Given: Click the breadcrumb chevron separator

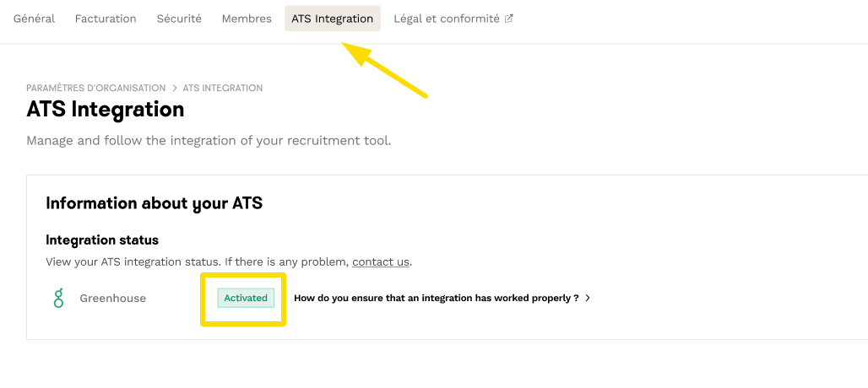Looking at the screenshot, I should [x=175, y=88].
